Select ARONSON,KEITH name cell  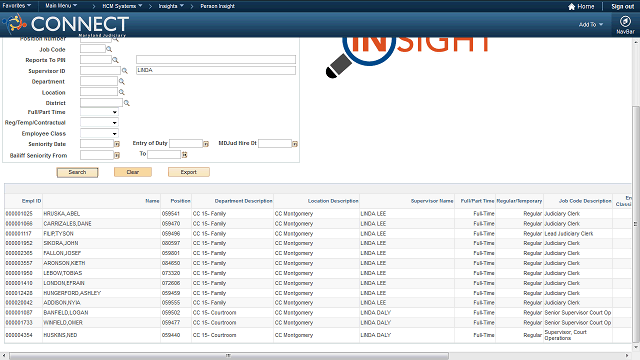click(x=101, y=263)
